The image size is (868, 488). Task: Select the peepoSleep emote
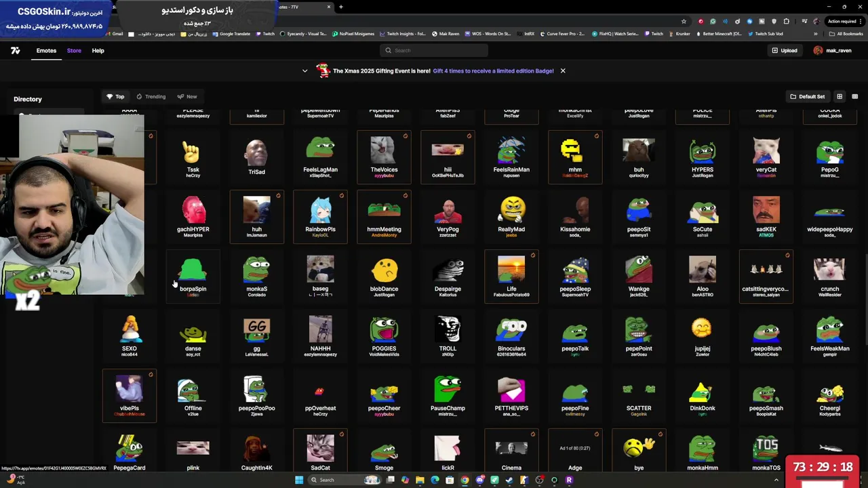point(575,277)
